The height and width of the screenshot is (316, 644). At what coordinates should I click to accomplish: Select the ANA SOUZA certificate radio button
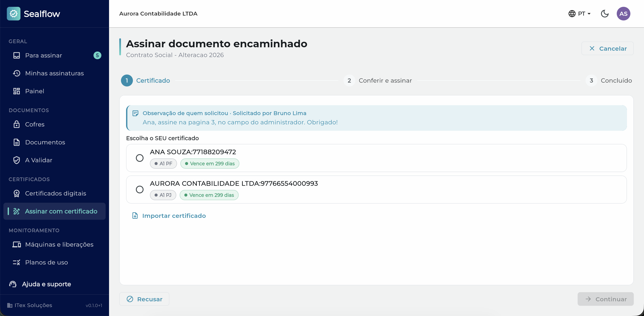(139, 158)
